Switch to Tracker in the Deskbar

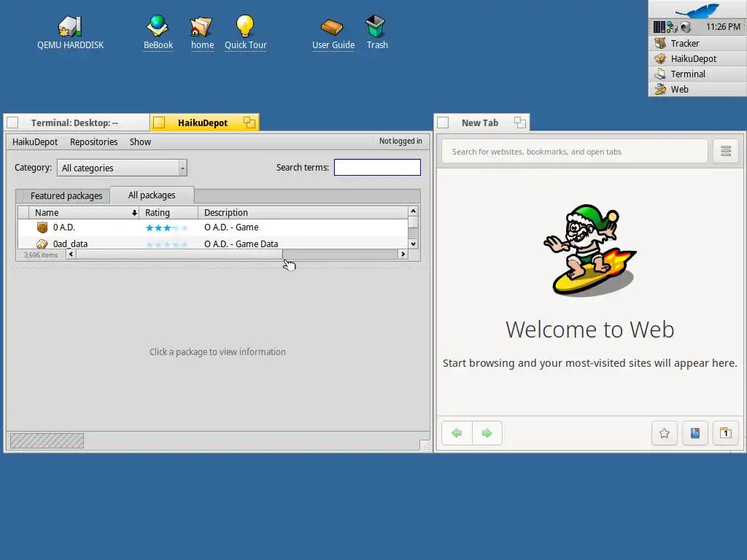697,43
